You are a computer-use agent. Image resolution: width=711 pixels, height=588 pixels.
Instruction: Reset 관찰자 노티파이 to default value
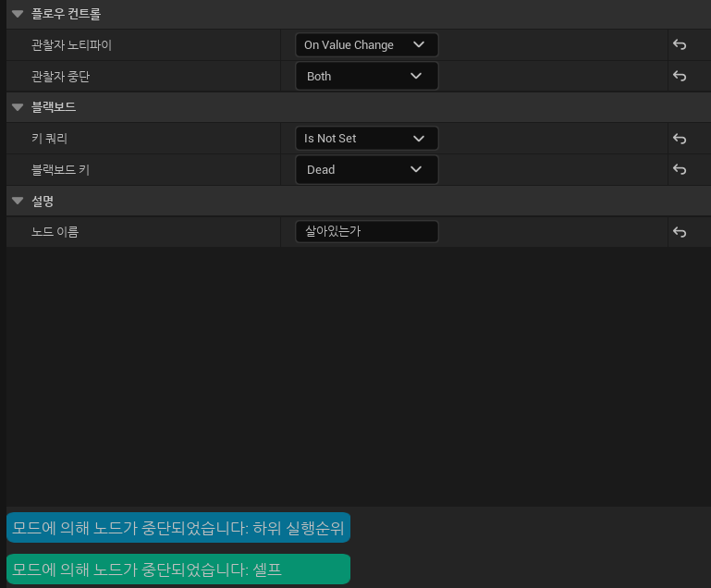(680, 45)
